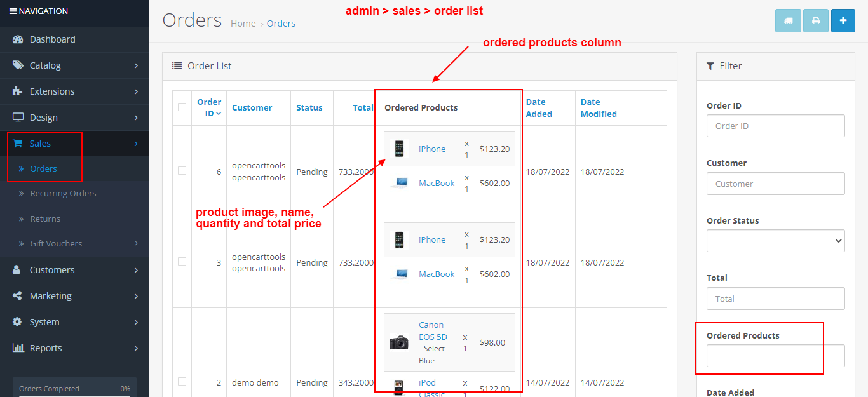Open the MacBook product link in order 6

[437, 183]
